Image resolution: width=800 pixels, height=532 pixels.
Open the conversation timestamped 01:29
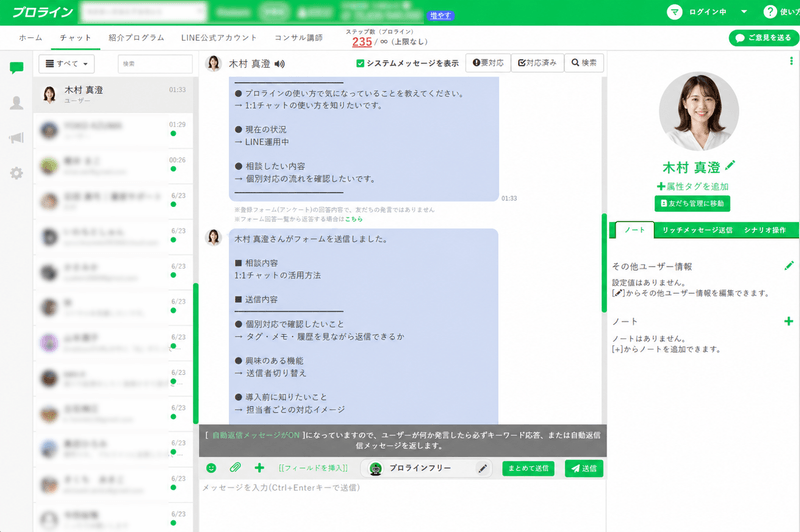tap(113, 130)
